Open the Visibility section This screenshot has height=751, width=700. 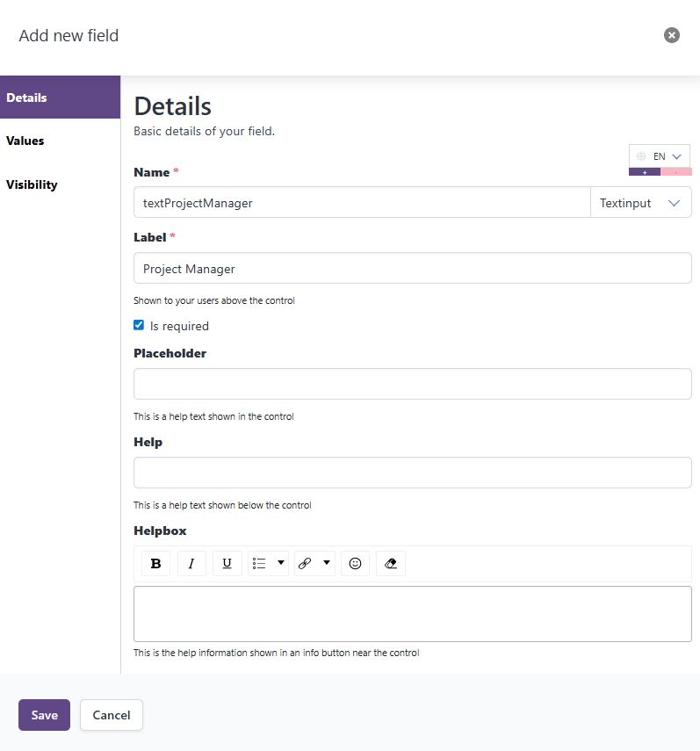[x=32, y=184]
